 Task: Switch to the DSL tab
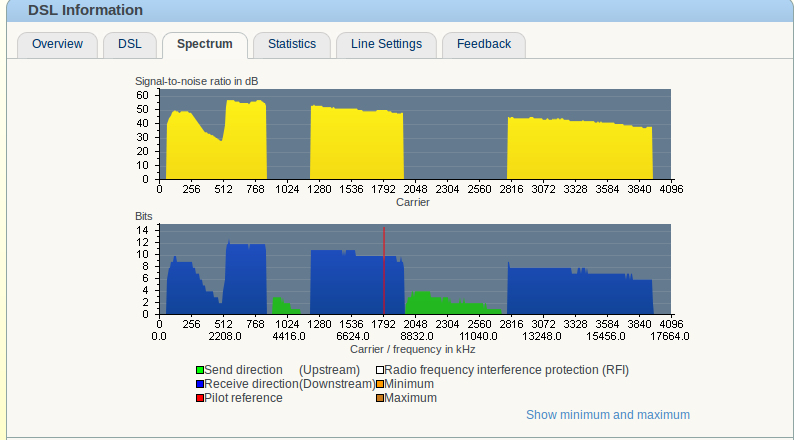coord(130,45)
